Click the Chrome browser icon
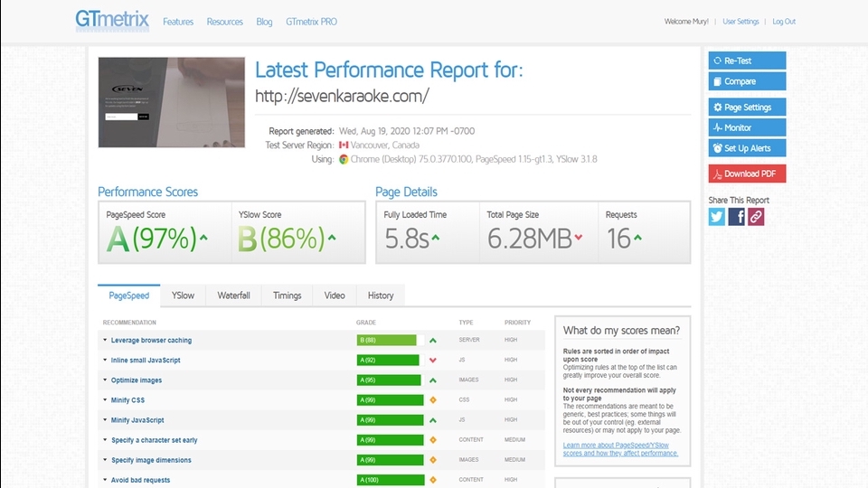Image resolution: width=868 pixels, height=488 pixels. 344,159
